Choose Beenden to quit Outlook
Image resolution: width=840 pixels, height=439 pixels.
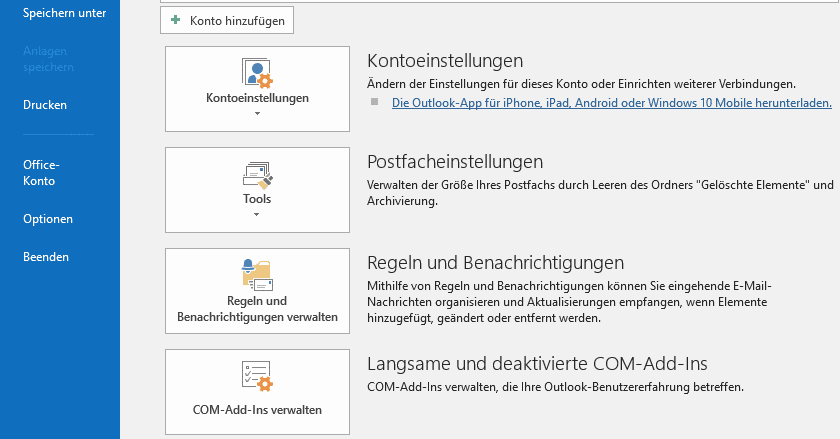click(46, 257)
